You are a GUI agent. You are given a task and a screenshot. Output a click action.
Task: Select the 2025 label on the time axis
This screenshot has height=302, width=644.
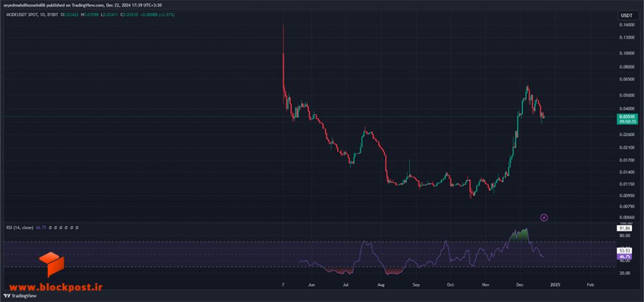pos(555,284)
